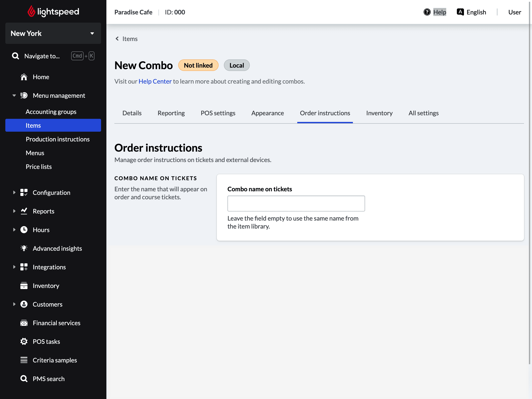Click the Financial services cash icon
Image resolution: width=532 pixels, height=399 pixels.
(24, 323)
